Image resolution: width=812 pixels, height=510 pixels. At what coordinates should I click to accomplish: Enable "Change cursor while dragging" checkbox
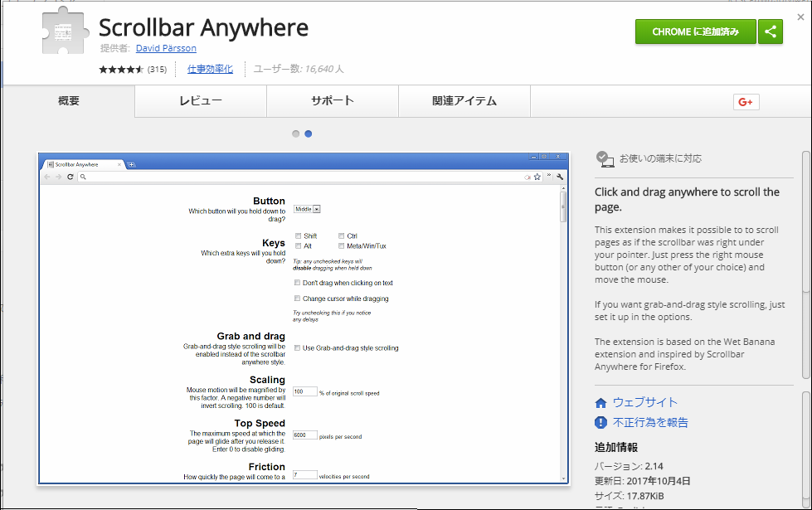pos(297,299)
